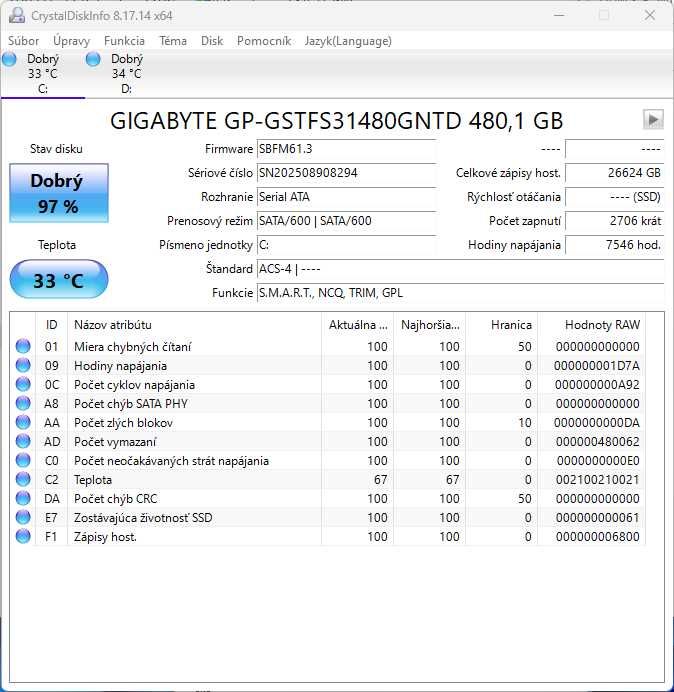Click power-on hours value 7546 hod.
Screen dimensions: 674x692
(614, 245)
